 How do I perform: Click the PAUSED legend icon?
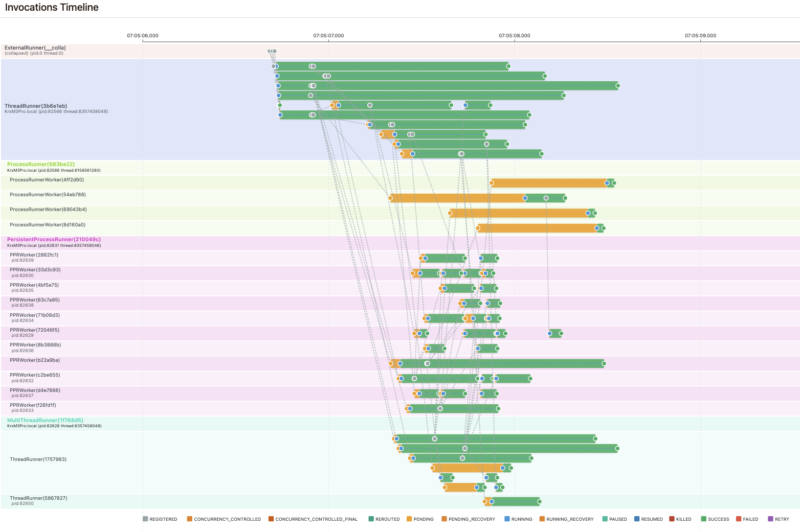pos(604,519)
